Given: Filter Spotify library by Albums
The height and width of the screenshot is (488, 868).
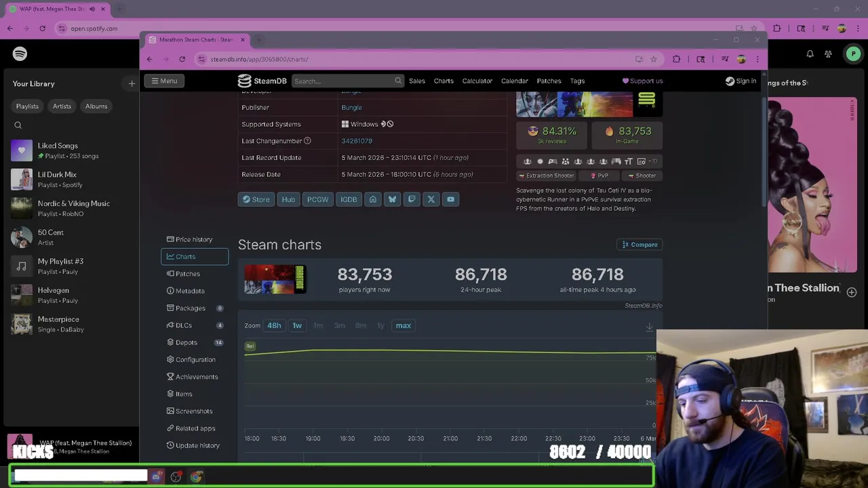Looking at the screenshot, I should click(x=96, y=106).
